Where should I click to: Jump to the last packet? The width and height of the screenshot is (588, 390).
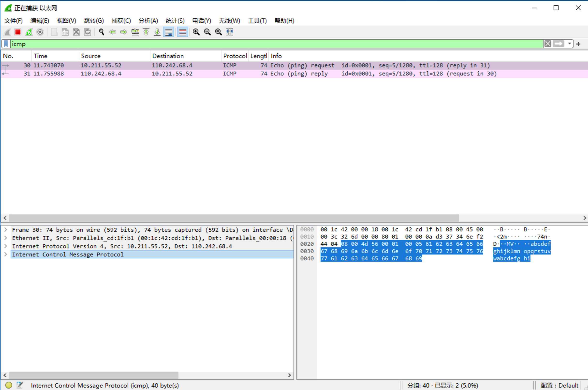click(157, 32)
